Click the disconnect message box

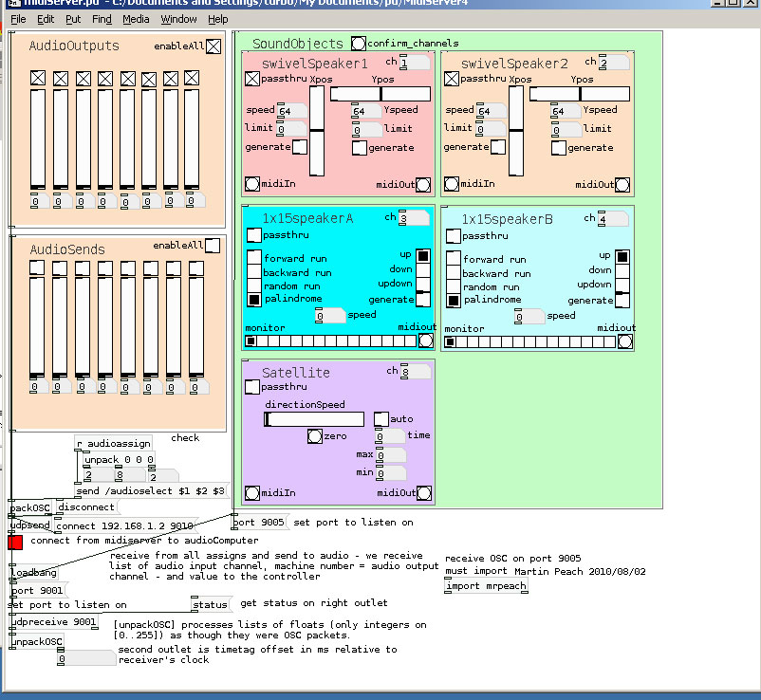[x=85, y=507]
